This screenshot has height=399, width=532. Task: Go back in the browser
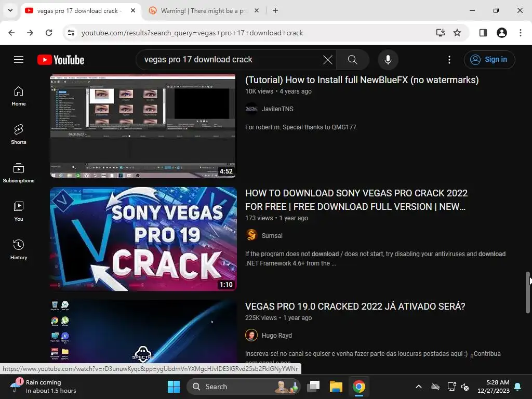(x=11, y=33)
